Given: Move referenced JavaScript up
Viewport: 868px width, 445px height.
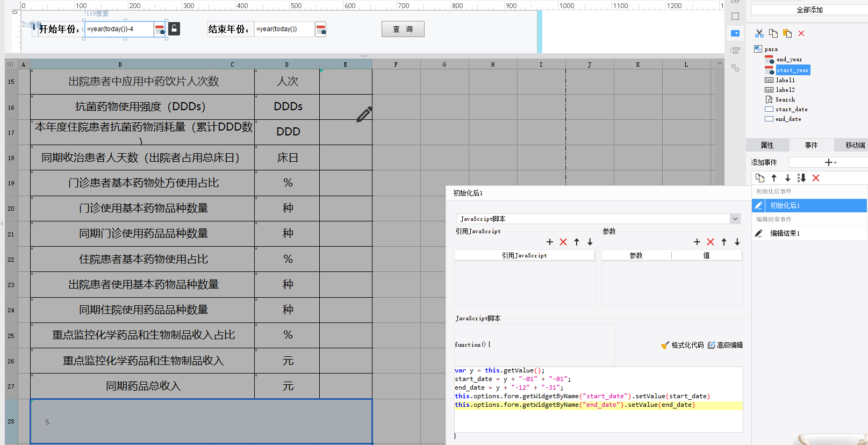Looking at the screenshot, I should 577,242.
